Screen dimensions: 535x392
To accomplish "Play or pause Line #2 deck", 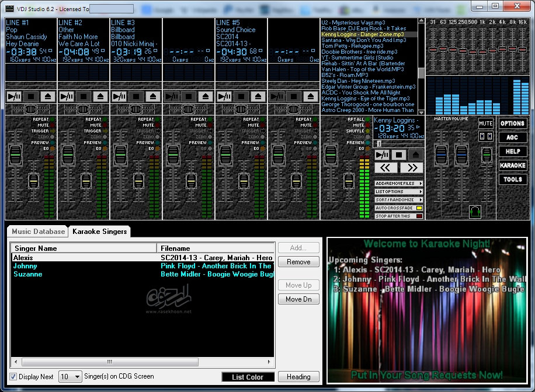I will coord(67,96).
